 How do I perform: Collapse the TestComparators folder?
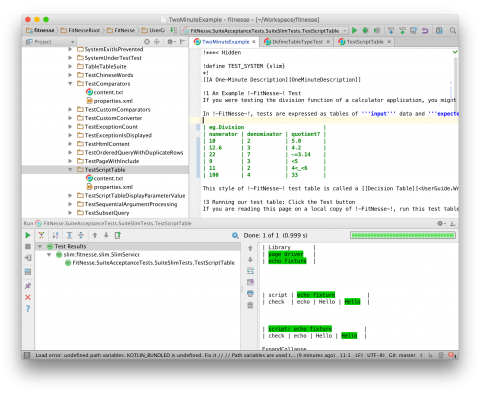coord(70,84)
